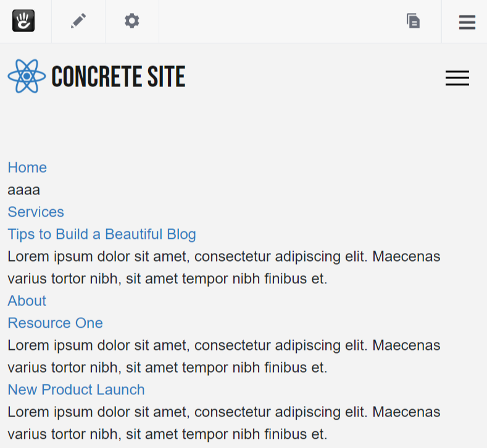487x448 pixels.
Task: Click the empty toolbar area beside the gear icon
Action: [x=281, y=21]
